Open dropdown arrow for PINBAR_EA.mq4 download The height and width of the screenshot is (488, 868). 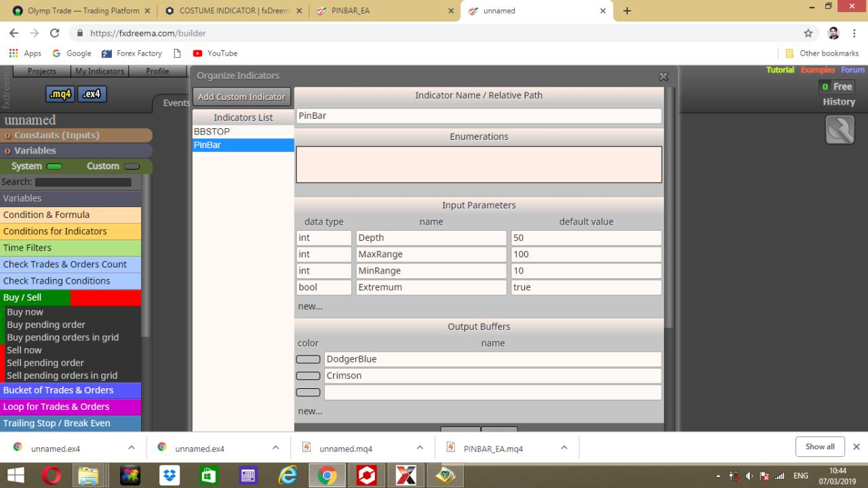coord(564,448)
